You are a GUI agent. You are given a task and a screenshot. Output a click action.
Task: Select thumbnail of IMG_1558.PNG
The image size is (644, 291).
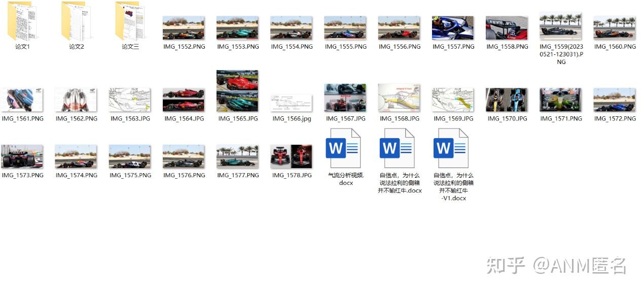(507, 28)
